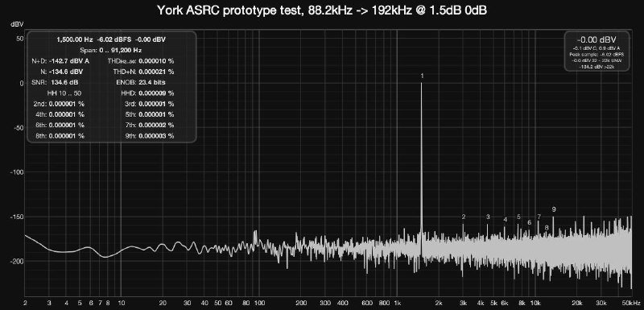
Task: Select the fundamental peak marker labeled 1
Action: (422, 76)
